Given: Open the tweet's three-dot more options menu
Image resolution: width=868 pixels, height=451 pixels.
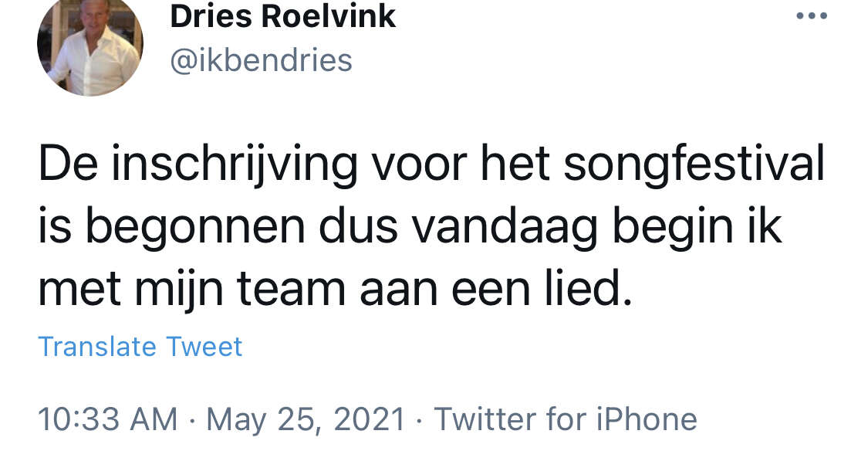Looking at the screenshot, I should click(x=812, y=17).
